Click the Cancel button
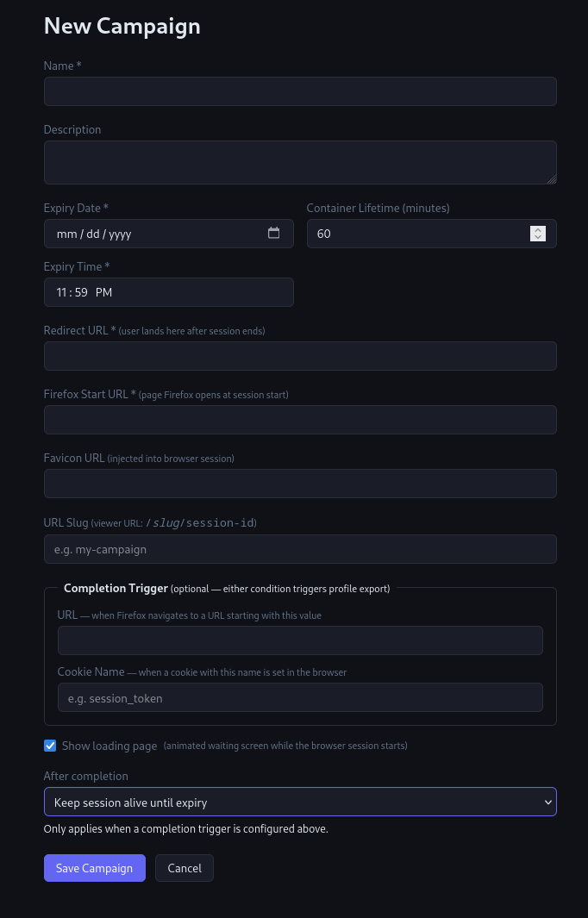 click(185, 868)
